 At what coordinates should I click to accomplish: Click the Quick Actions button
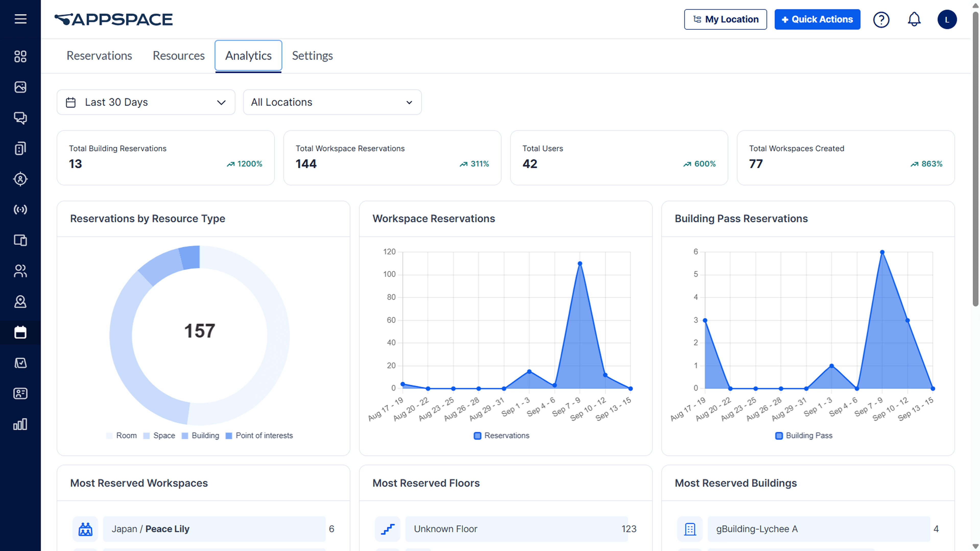[817, 19]
